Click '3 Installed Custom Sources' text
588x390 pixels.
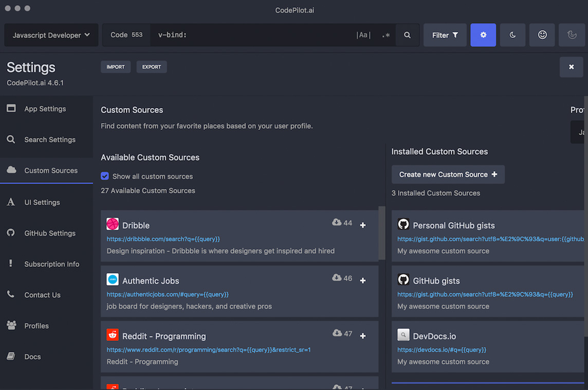pos(436,193)
